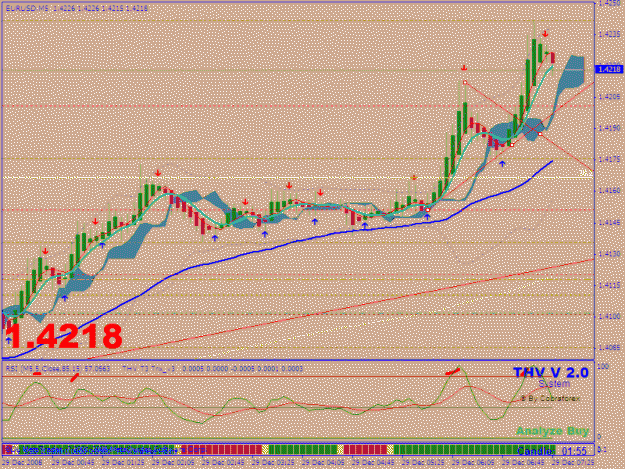Click the large red 1.4218 price display
625x469 pixels.
point(64,336)
